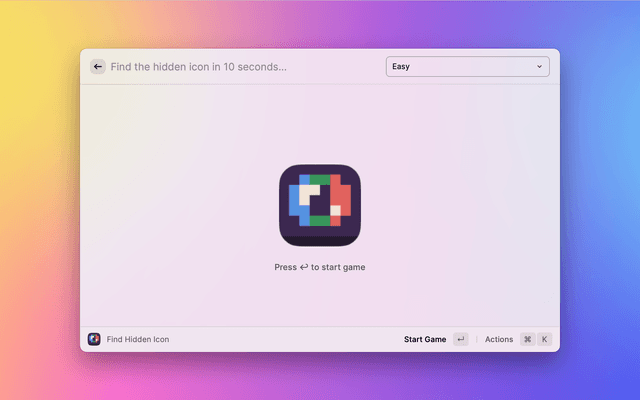640x400 pixels.
Task: Focus the 'Find the hidden icon' search field
Action: (x=230, y=67)
